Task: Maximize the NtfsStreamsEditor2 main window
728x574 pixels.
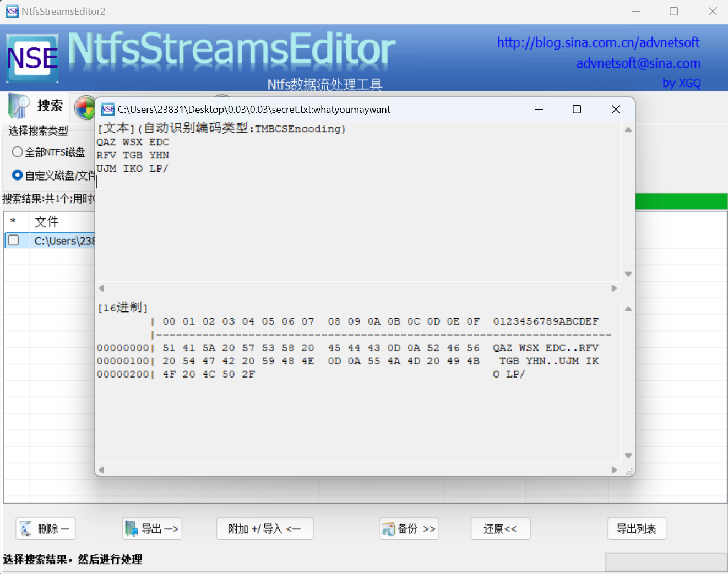Action: pos(673,11)
